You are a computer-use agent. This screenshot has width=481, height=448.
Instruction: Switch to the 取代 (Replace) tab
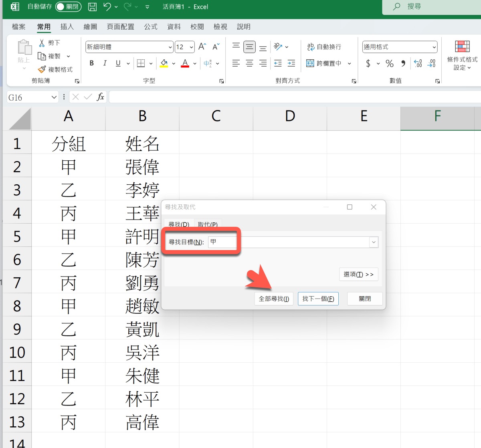(x=207, y=224)
